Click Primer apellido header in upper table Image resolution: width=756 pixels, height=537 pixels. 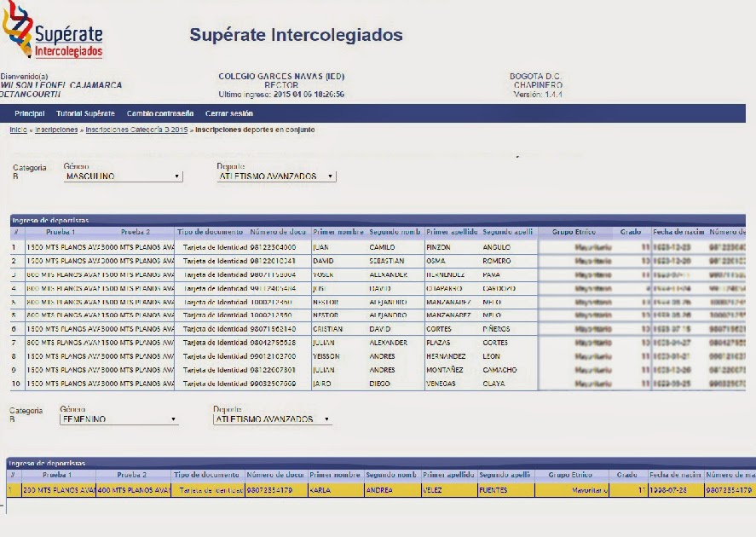coord(452,232)
